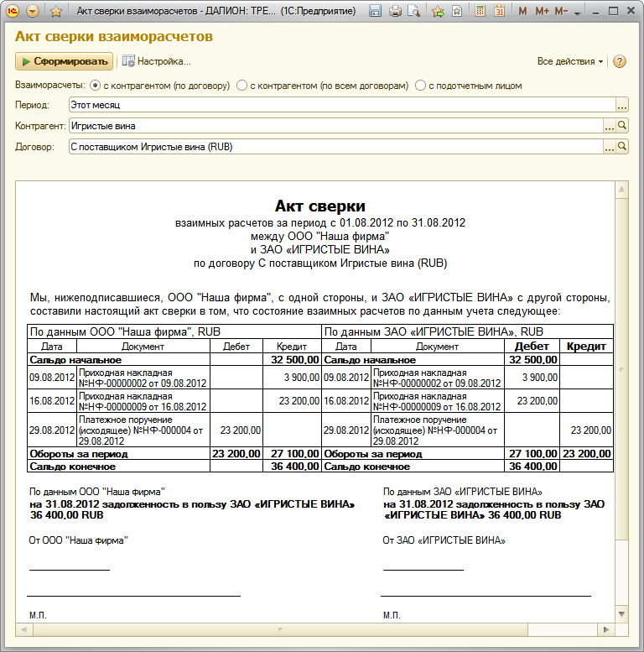The height and width of the screenshot is (652, 644).
Task: Open Контрагент selection ellipsis button
Action: click(x=610, y=126)
